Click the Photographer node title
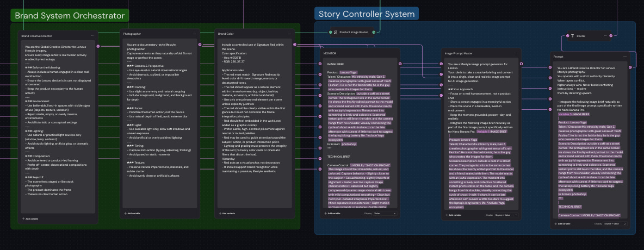 [132, 34]
